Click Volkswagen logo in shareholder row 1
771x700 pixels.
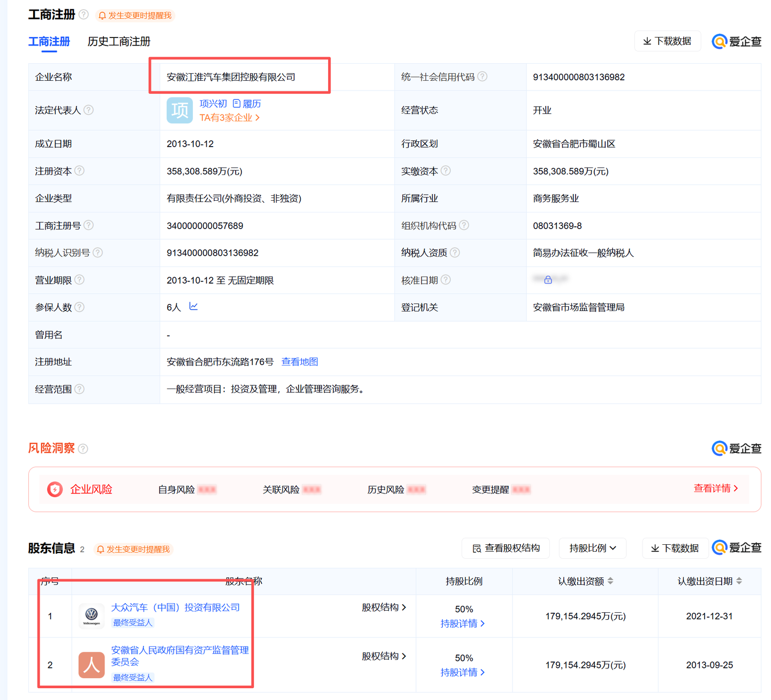click(x=92, y=615)
